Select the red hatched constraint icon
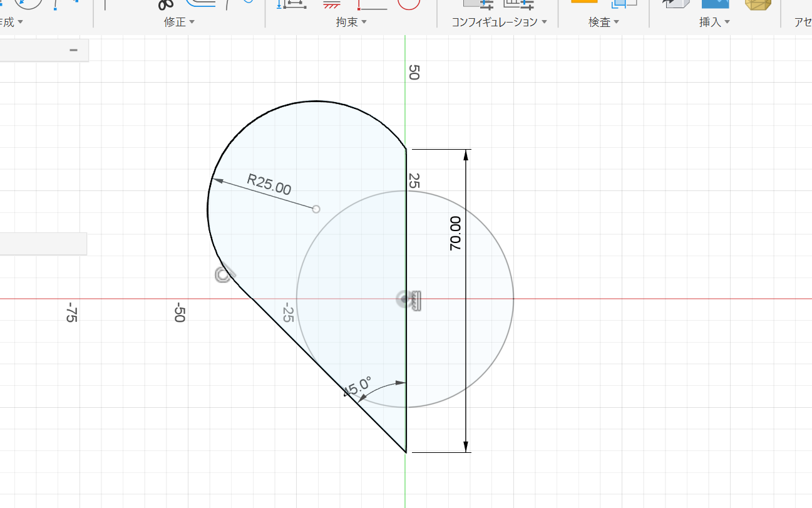The height and width of the screenshot is (508, 812). click(331, 3)
